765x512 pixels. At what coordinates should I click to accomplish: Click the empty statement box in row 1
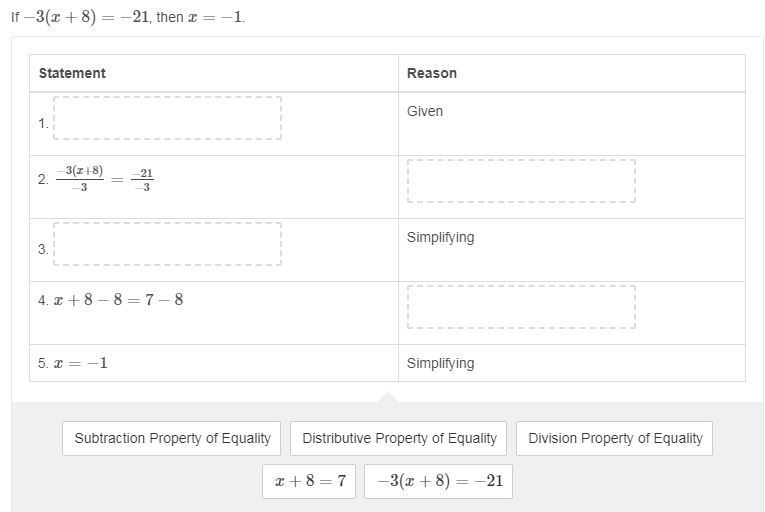(167, 118)
